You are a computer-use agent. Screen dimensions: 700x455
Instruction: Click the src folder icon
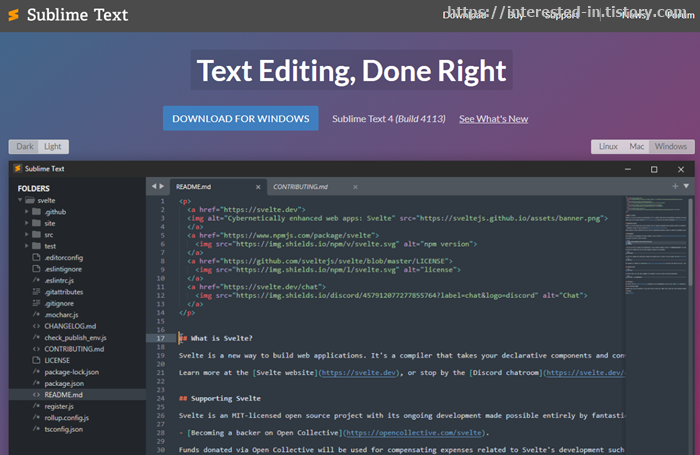(x=37, y=234)
